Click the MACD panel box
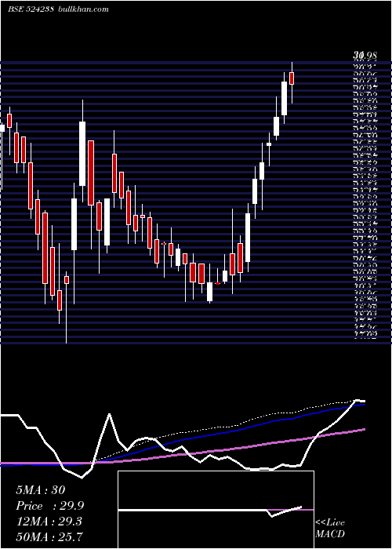Image resolution: width=392 pixels, height=549 pixels. coord(216,510)
